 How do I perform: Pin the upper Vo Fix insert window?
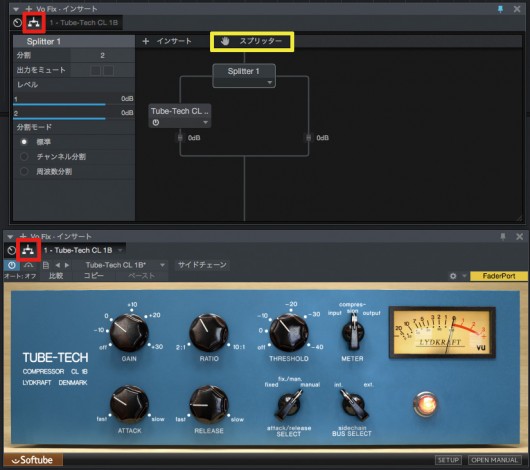(x=501, y=9)
